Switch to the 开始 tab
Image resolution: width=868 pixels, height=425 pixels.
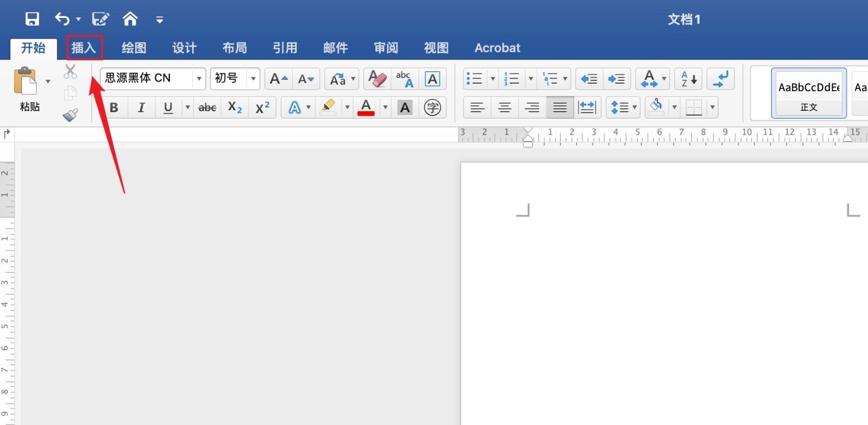[x=33, y=48]
